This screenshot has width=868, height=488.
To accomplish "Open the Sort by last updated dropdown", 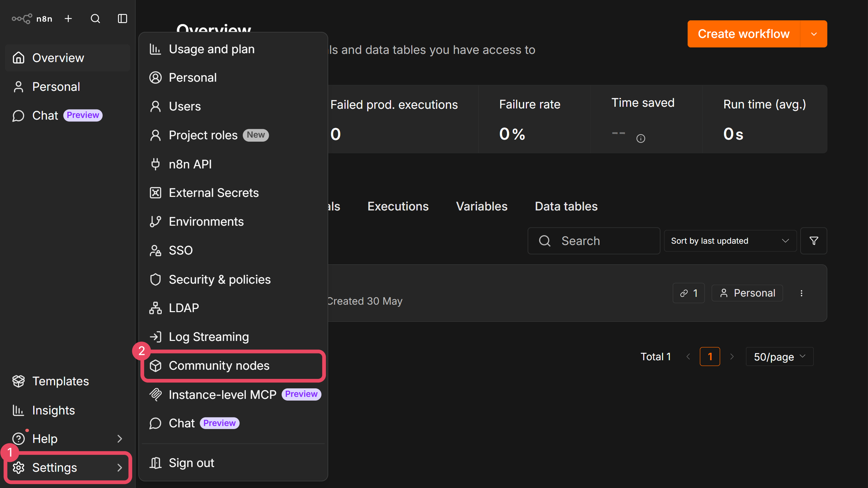I will pos(730,241).
